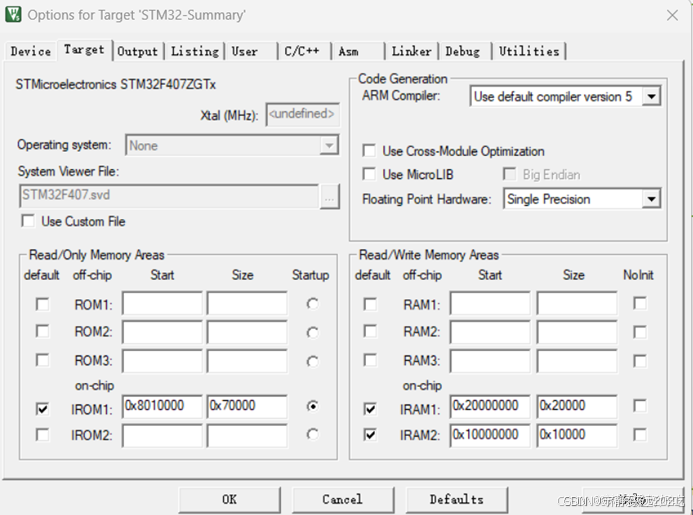Click the RAM3 Start field
Viewport: 693px width, 515px height.
[490, 361]
